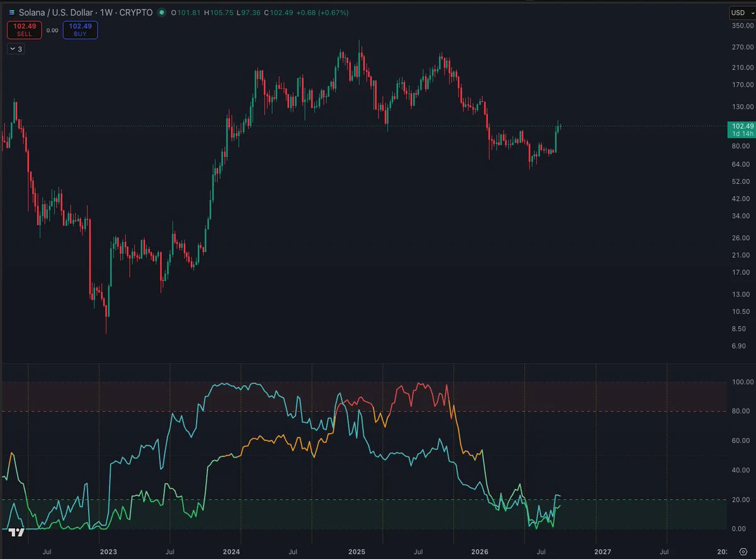Image resolution: width=756 pixels, height=559 pixels.
Task: Click the open value O101.81
Action: 187,13
